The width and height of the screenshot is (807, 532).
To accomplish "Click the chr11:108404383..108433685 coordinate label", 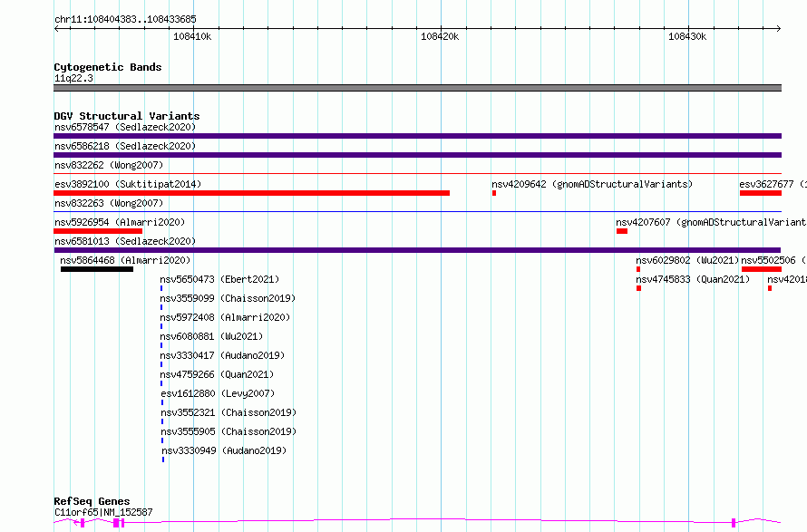I will pyautogui.click(x=125, y=20).
